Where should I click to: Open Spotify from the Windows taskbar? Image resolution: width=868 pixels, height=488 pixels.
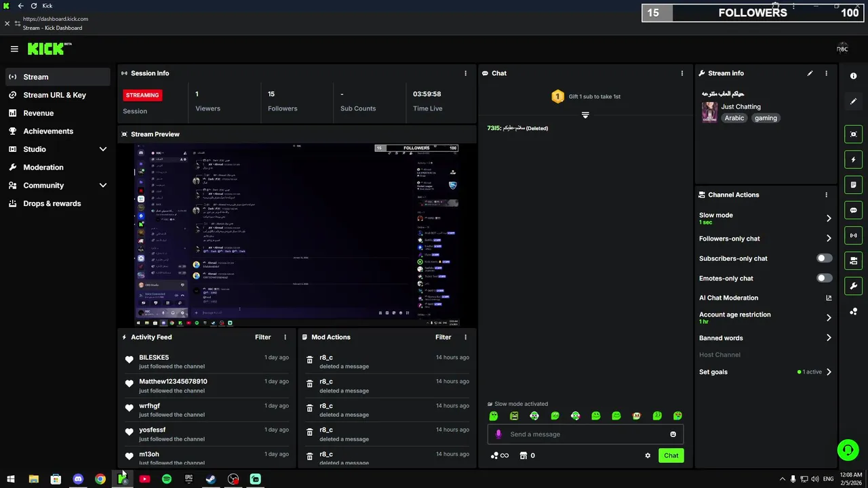click(167, 479)
